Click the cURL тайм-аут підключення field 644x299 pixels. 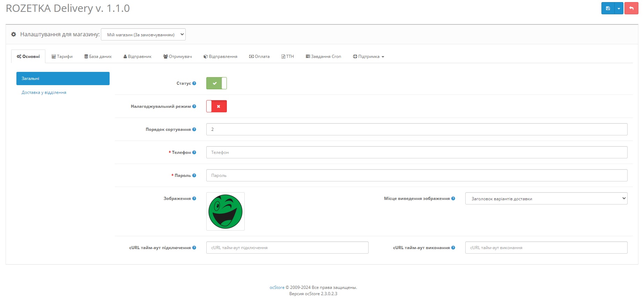pyautogui.click(x=287, y=248)
